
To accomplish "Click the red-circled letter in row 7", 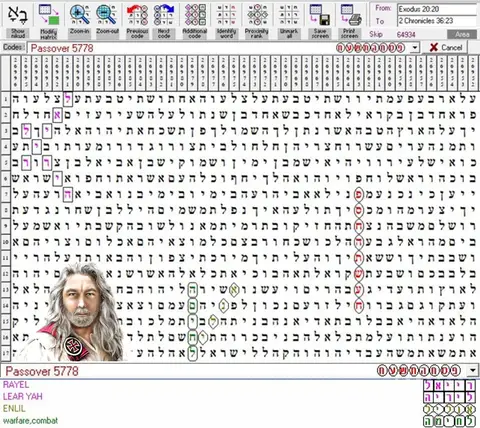I will [x=359, y=194].
